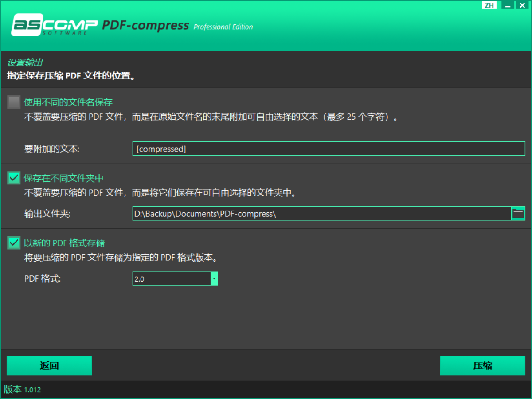Minimize the PDF-compress window

pos(508,6)
